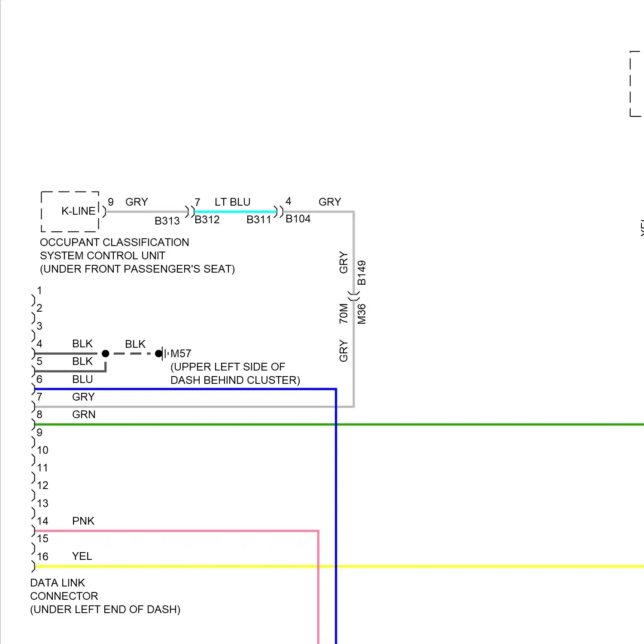Click the B104 connector label
Screen dimensions: 644x644
point(298,219)
